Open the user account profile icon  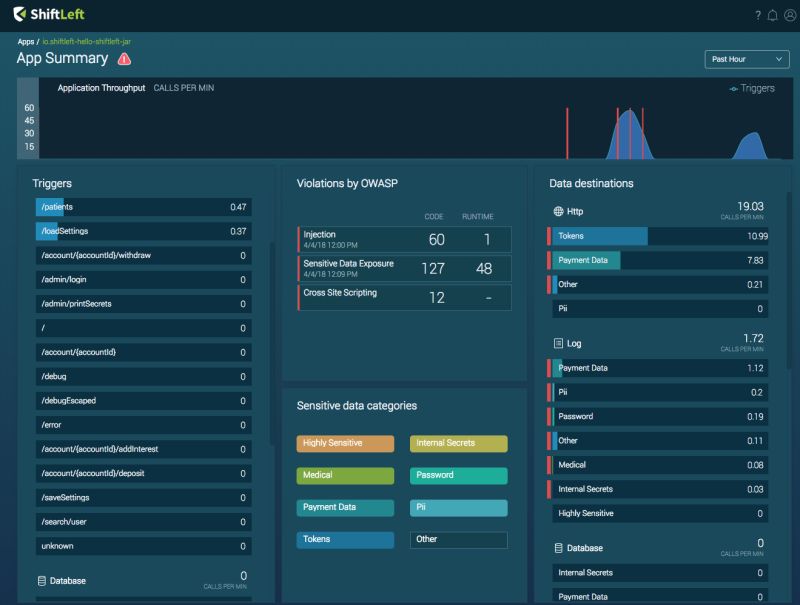[790, 16]
